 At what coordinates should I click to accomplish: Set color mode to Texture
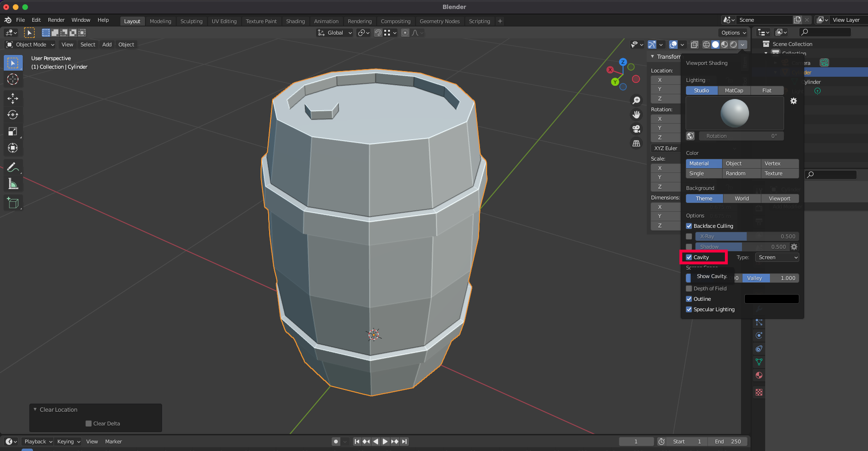coord(780,173)
